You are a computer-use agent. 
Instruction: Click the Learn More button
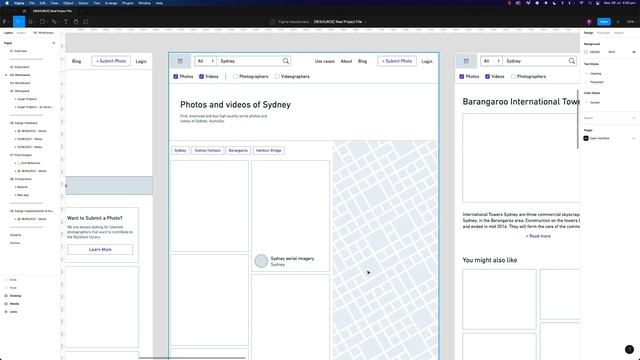(100, 249)
